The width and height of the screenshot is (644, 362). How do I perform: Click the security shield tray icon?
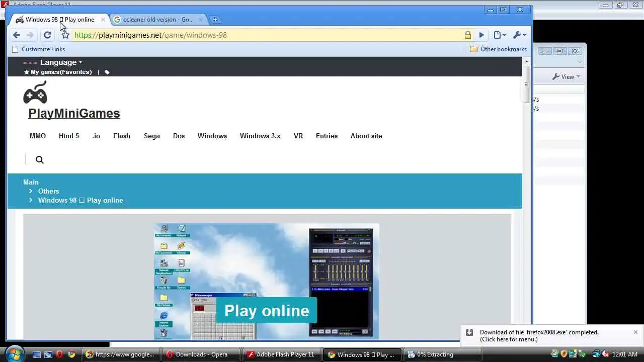[x=564, y=354]
